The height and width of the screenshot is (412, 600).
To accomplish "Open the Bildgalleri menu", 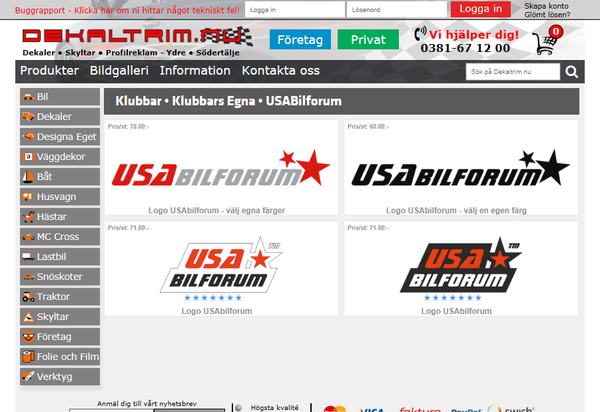I will (x=119, y=71).
